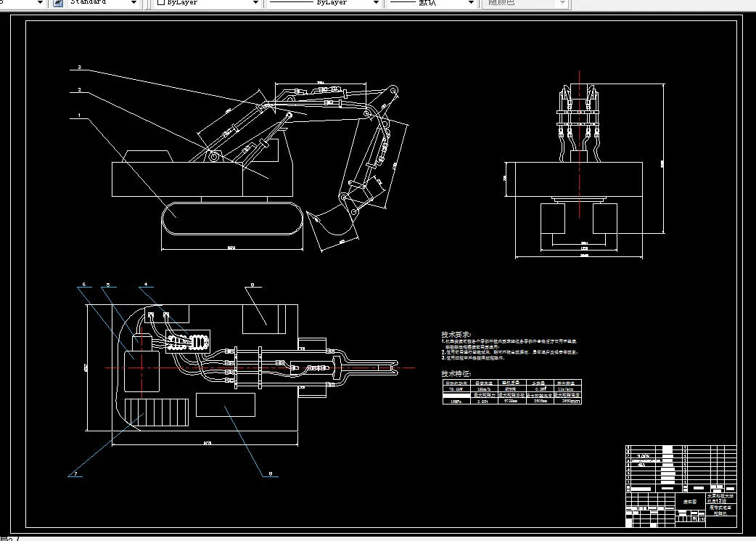Click the 18km/h cell in specification table
The width and height of the screenshot is (756, 541).
tap(484, 389)
